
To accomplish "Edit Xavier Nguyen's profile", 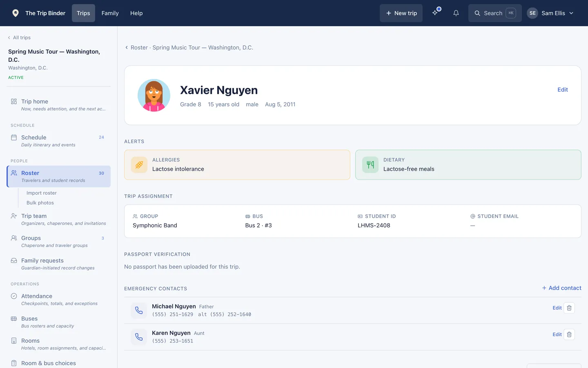I will pos(563,90).
